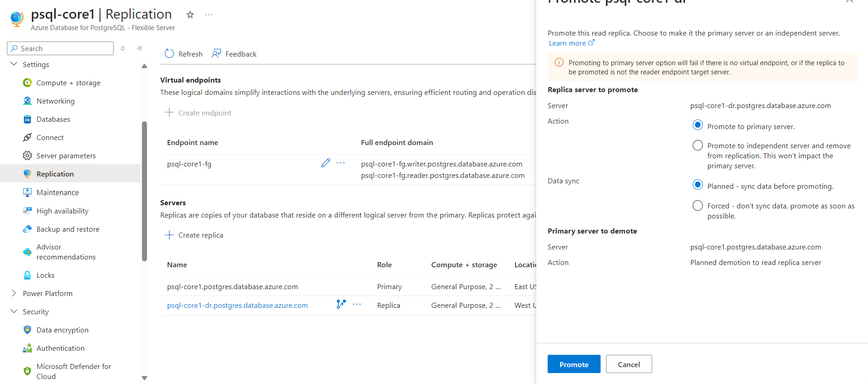
Task: Click the Connect plug icon
Action: (27, 137)
